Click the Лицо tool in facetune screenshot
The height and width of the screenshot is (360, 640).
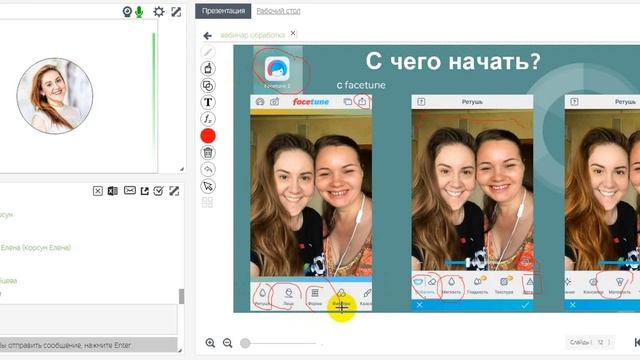289,297
